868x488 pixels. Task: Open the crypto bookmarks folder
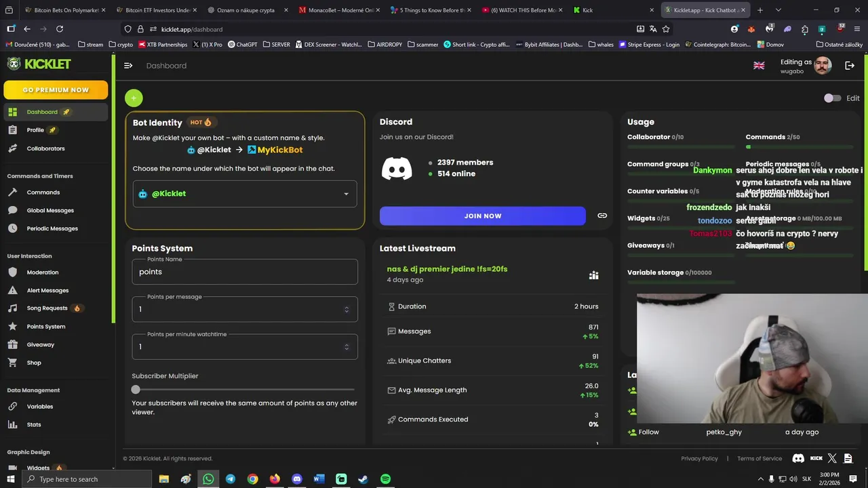click(x=121, y=45)
